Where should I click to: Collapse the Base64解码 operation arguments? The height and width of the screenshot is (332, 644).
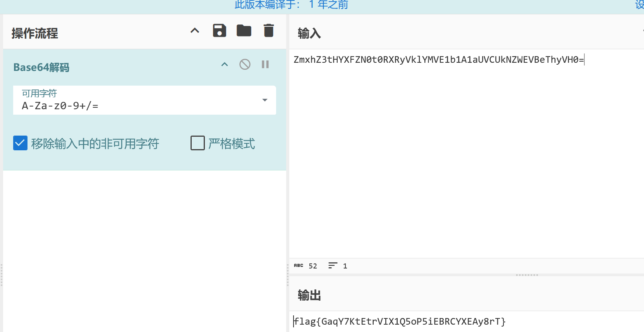click(x=225, y=64)
